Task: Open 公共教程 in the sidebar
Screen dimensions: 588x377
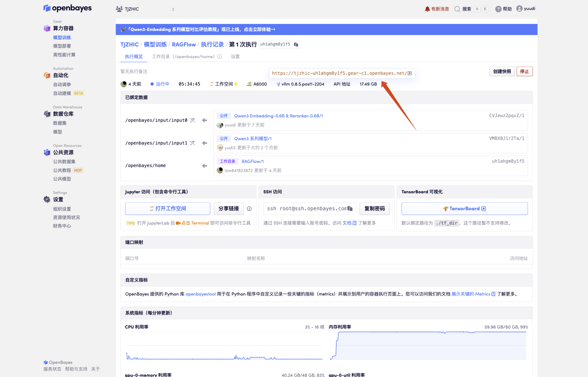Action: pyautogui.click(x=62, y=170)
